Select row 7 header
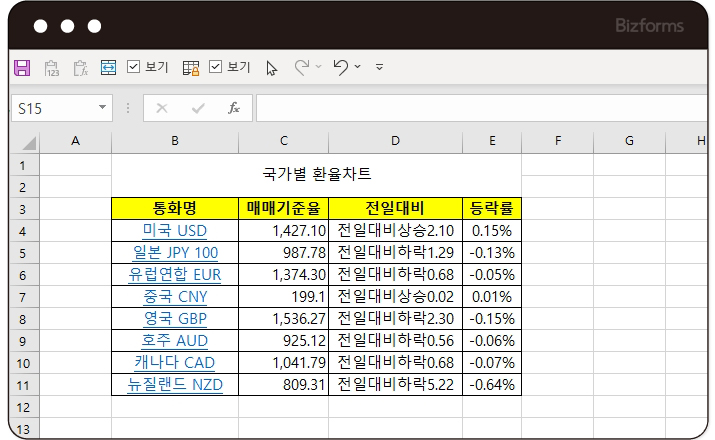This screenshot has height=440, width=715. (22, 297)
